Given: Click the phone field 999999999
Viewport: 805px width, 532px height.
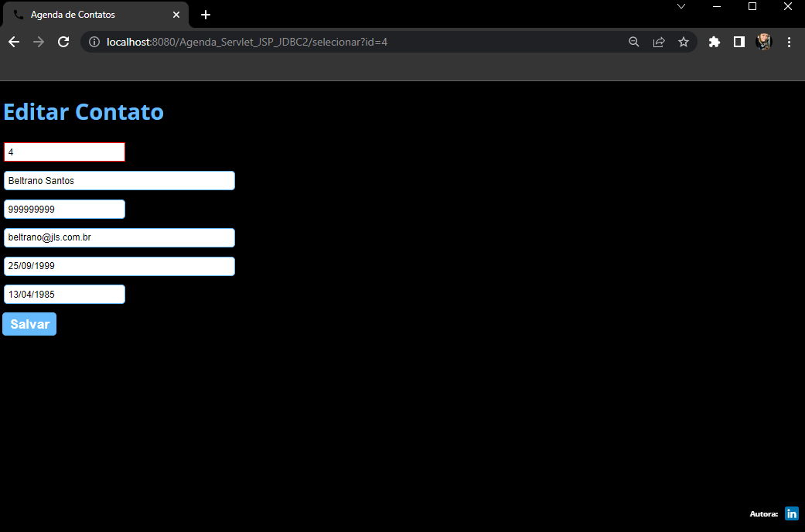Looking at the screenshot, I should click(65, 209).
